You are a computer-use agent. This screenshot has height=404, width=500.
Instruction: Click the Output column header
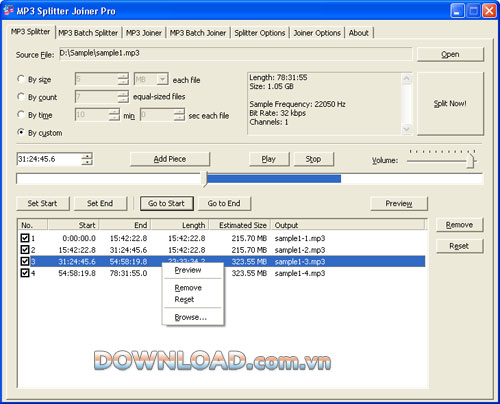pos(348,225)
